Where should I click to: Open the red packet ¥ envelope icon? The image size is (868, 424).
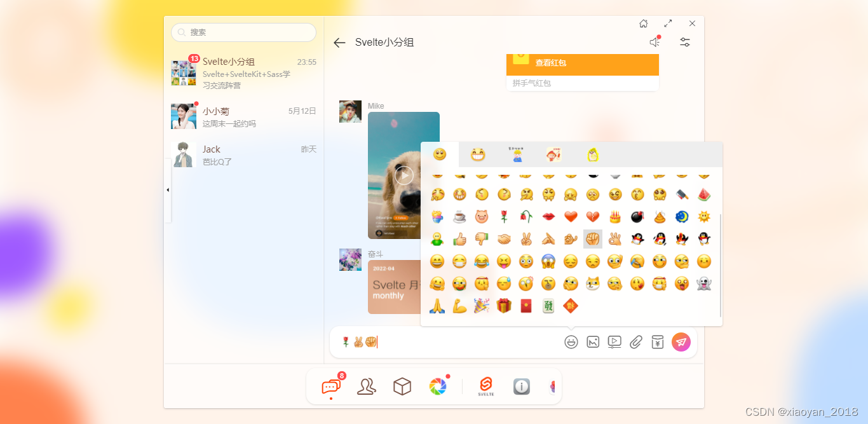click(658, 341)
